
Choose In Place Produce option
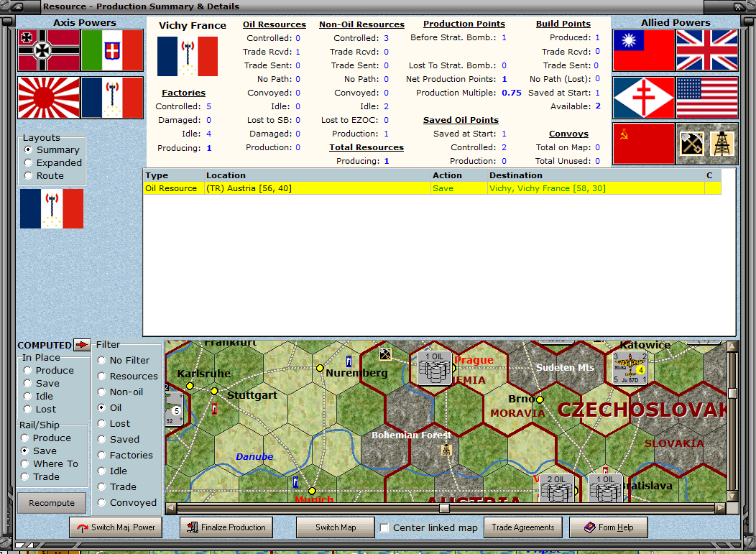pyautogui.click(x=27, y=370)
